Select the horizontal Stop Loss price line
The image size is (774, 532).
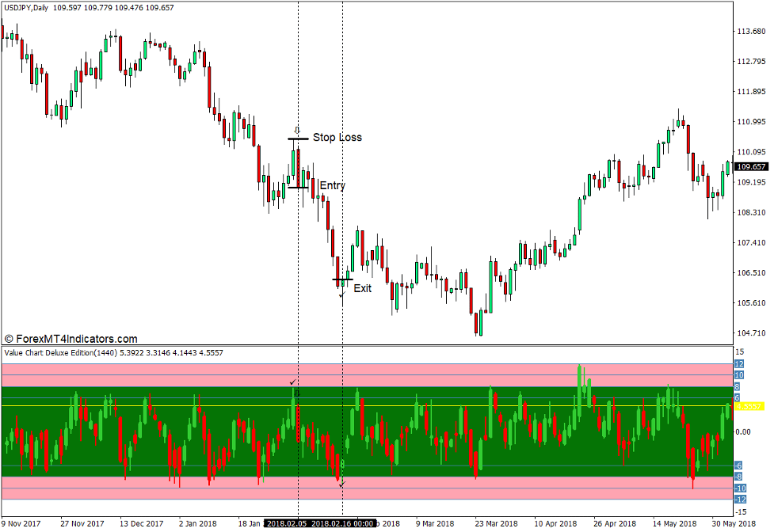point(299,138)
